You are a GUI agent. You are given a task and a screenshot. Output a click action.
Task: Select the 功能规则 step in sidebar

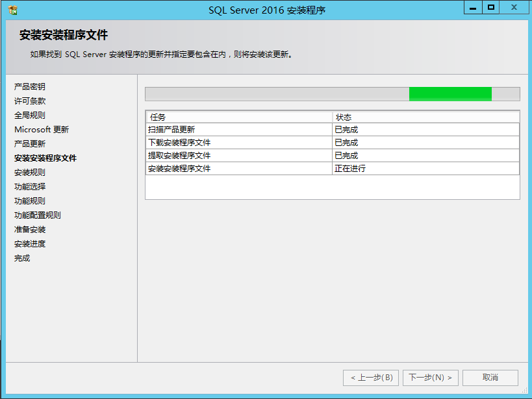(29, 200)
